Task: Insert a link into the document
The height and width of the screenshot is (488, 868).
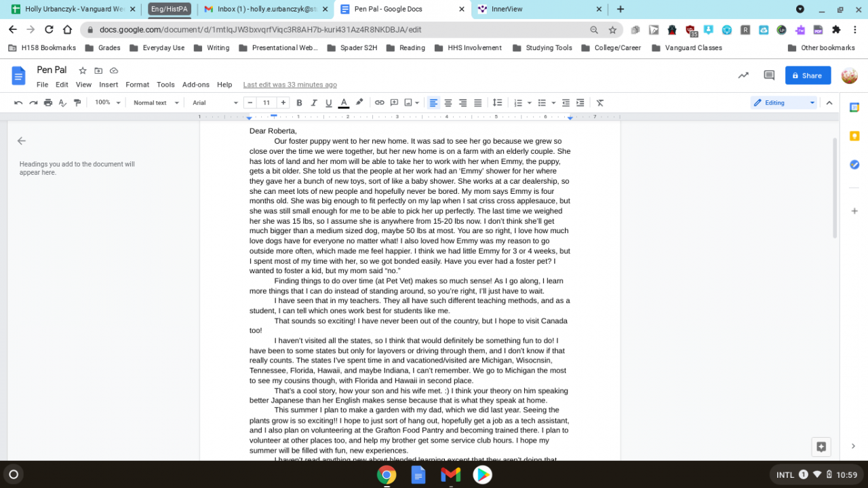Action: coord(380,103)
